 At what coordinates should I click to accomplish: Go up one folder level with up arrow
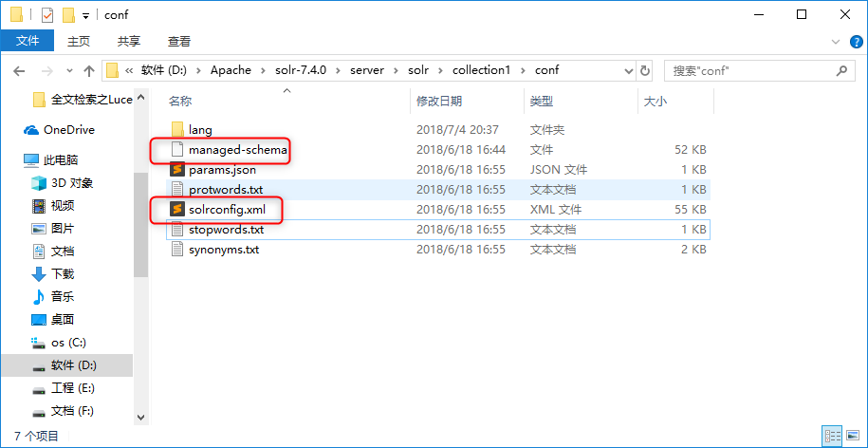coord(88,71)
